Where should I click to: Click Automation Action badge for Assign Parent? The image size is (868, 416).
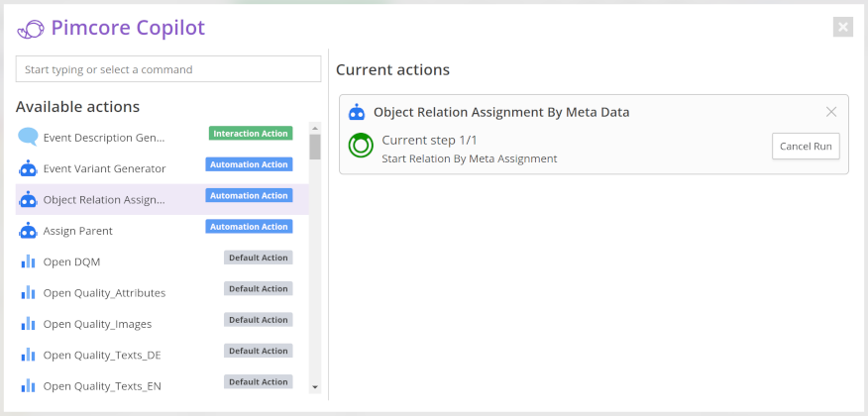(x=249, y=226)
